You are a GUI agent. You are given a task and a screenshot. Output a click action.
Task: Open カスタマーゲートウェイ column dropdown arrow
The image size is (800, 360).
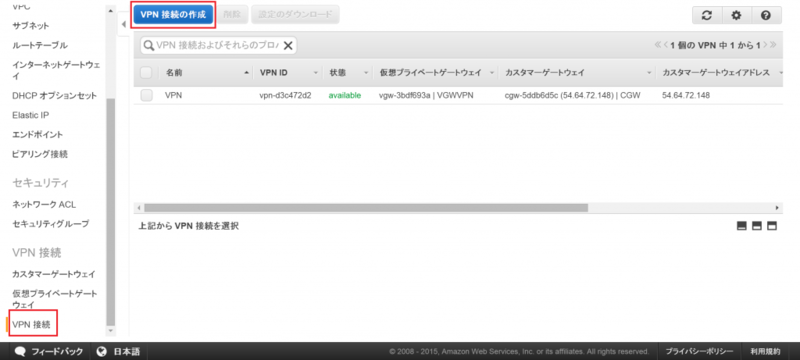tap(649, 73)
